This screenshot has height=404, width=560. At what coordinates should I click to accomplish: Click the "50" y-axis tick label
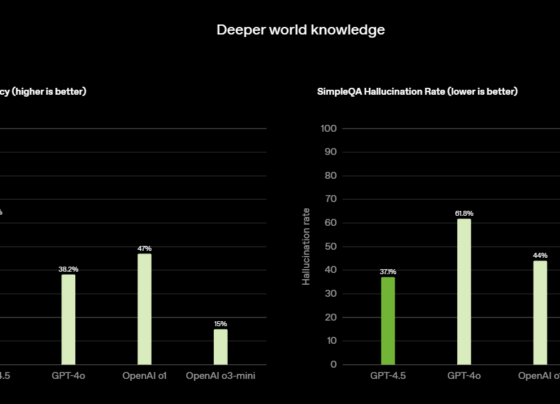(x=330, y=246)
